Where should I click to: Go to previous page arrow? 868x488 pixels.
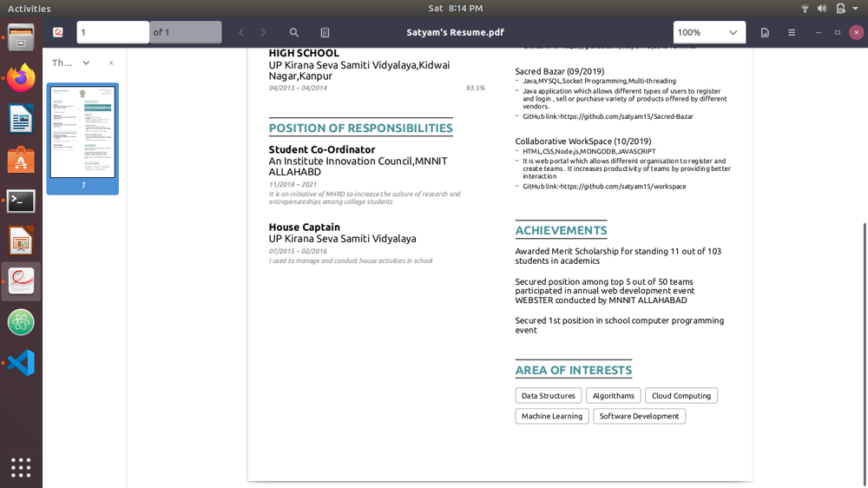(x=241, y=33)
